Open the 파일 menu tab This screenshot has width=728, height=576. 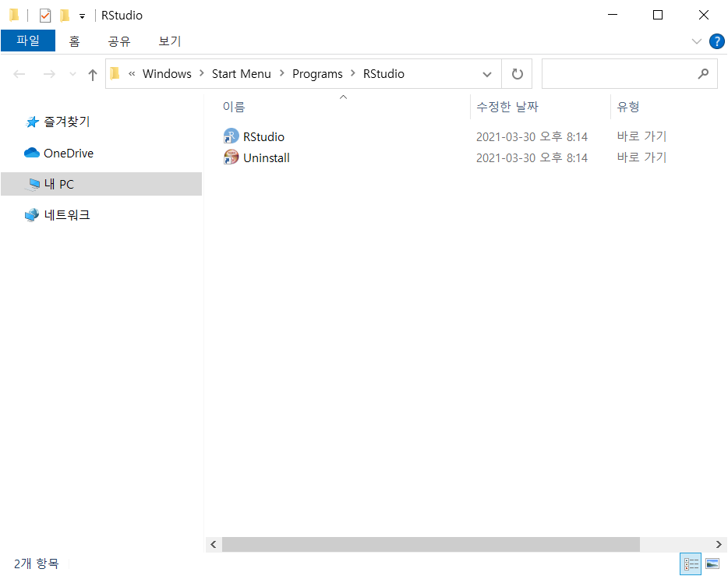point(28,41)
